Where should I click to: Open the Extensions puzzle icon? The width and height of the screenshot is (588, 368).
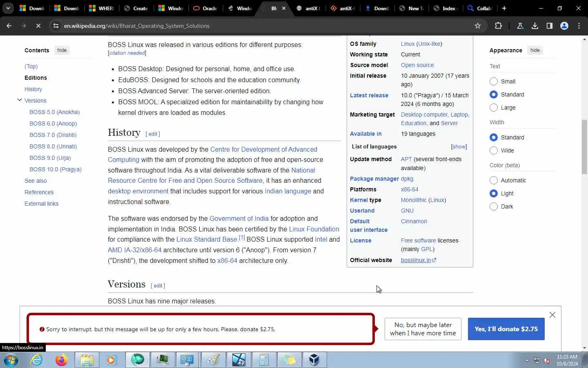498,26
